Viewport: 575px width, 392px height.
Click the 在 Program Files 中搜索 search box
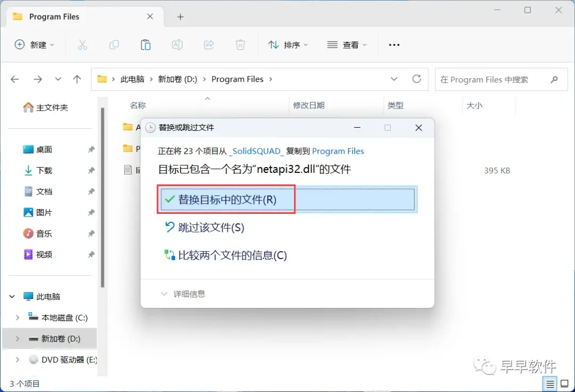[502, 79]
